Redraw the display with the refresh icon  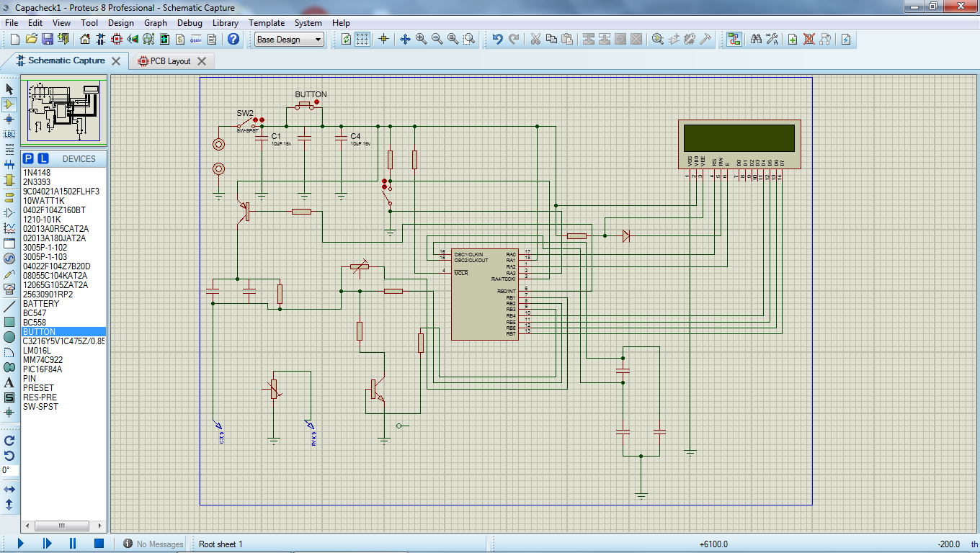tap(347, 39)
